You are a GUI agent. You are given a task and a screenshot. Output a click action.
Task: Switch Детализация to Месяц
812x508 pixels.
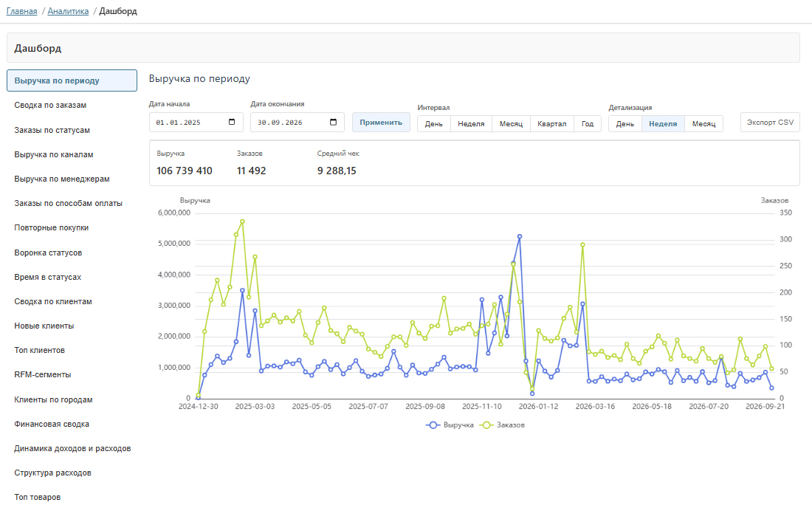click(x=703, y=124)
